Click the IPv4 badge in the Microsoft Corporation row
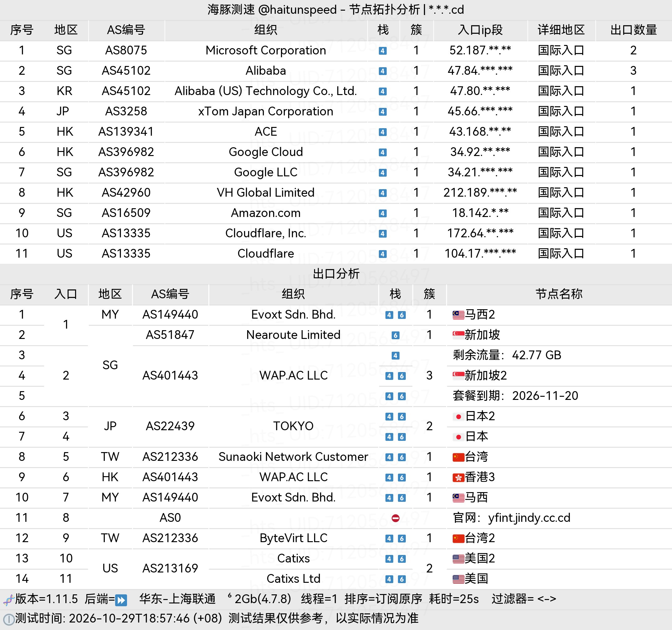 (382, 51)
